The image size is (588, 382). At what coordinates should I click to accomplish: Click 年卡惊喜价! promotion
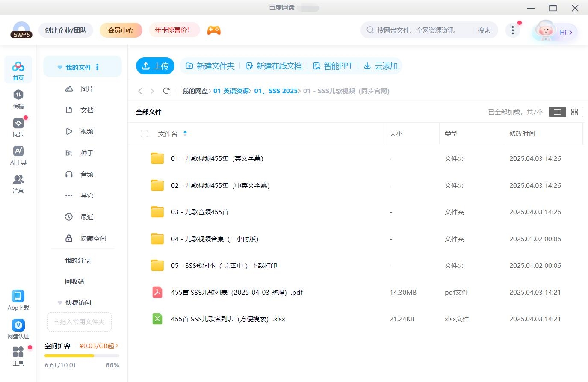point(174,30)
